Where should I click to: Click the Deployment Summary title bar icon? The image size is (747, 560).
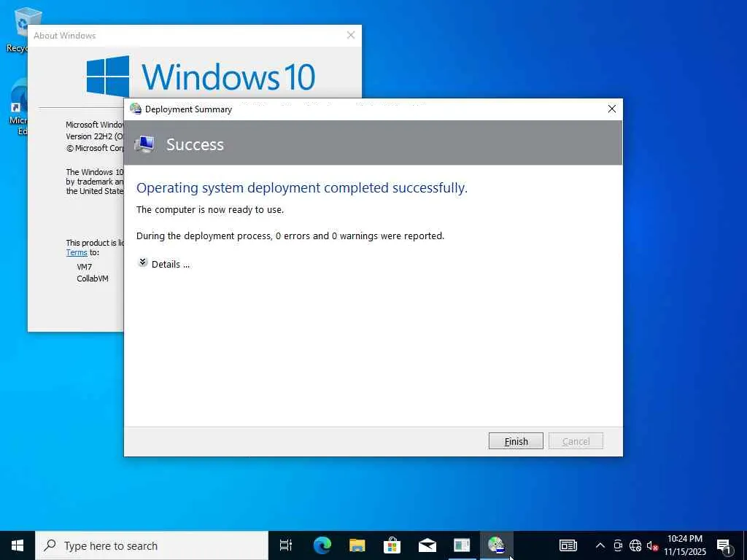[135, 109]
